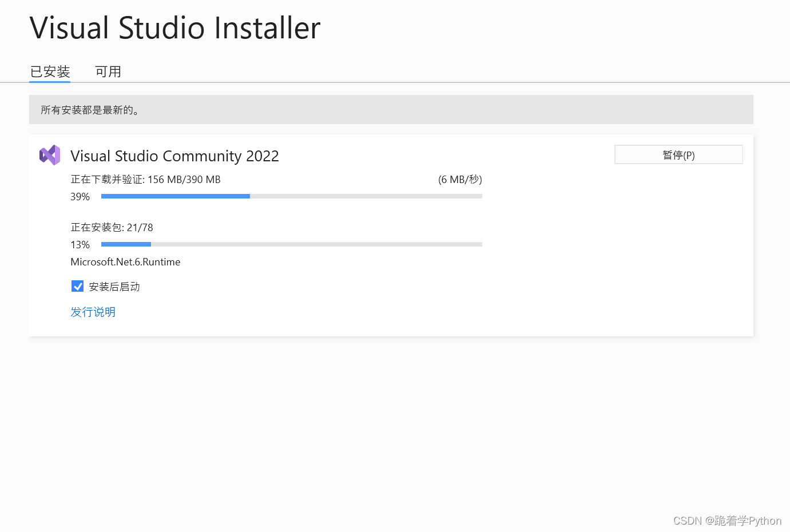Click the 正在安装包: 21/78 counter

(x=112, y=227)
